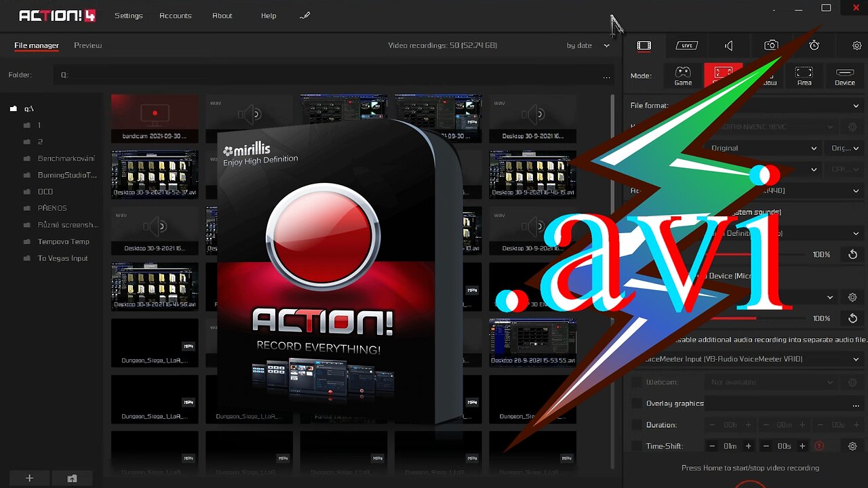Open video codec settings gear
The width and height of the screenshot is (868, 488).
[x=852, y=127]
